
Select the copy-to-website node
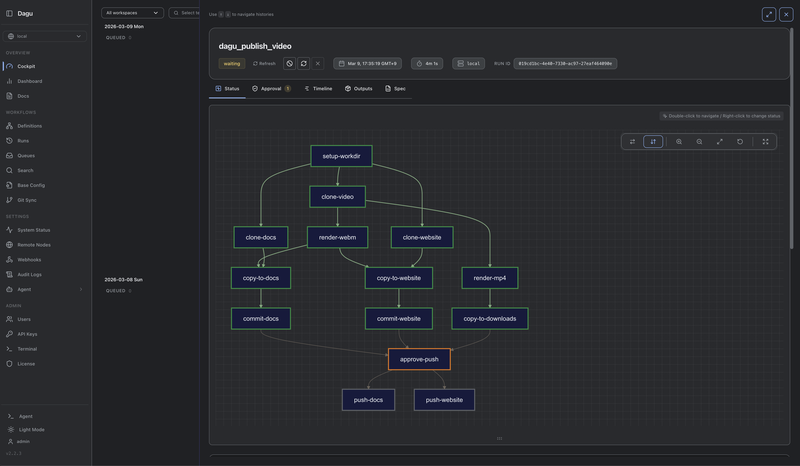click(x=399, y=278)
